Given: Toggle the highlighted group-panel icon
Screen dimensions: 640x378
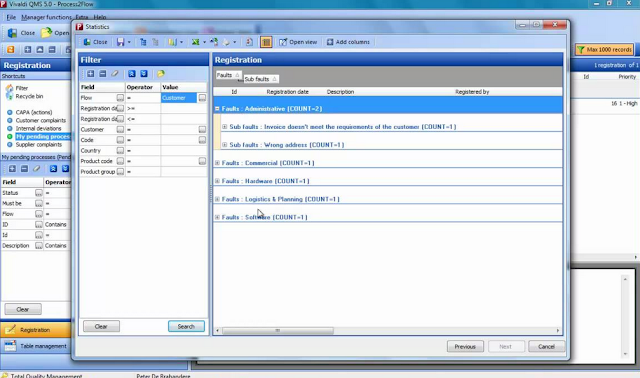Looking at the screenshot, I should pyautogui.click(x=266, y=42).
